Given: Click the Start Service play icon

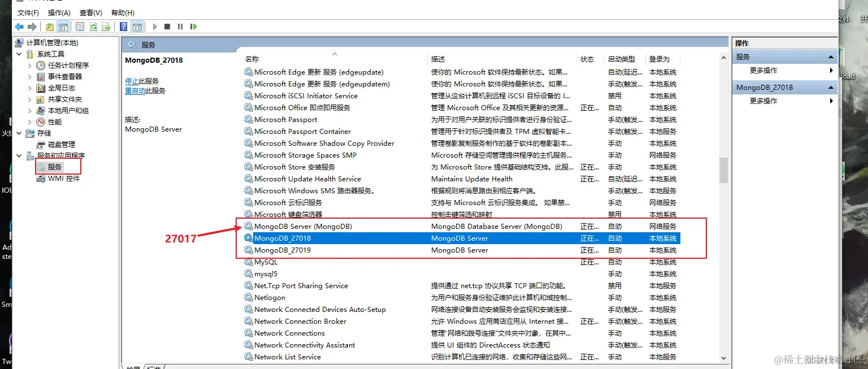Looking at the screenshot, I should pos(155,27).
